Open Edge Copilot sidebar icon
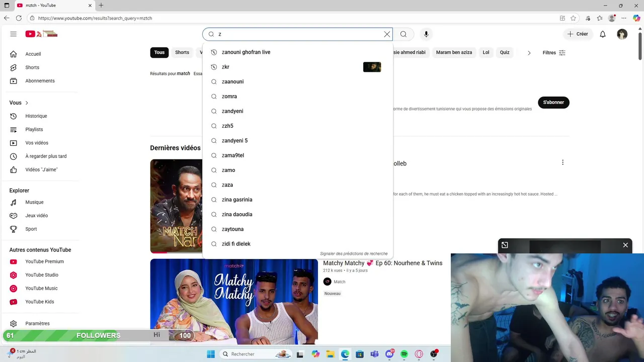644x362 pixels. pos(636,18)
